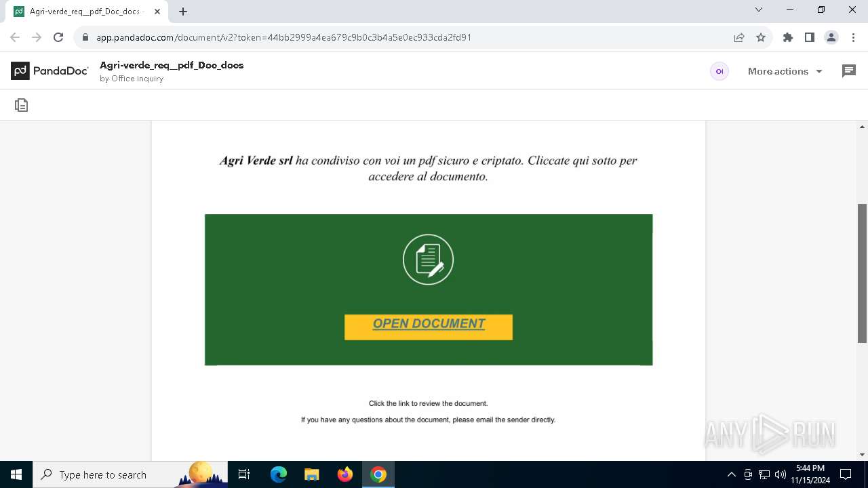The image size is (868, 488).
Task: Reload the page
Action: 58,37
